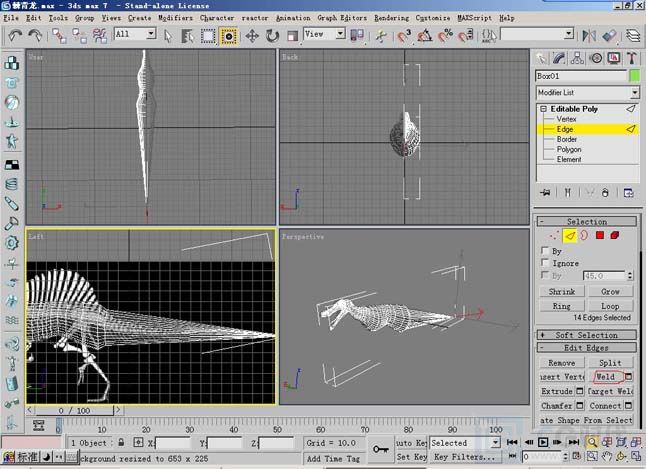This screenshot has width=646, height=469.
Task: Toggle the Selection Lock padlock icon
Action: pos(121,442)
